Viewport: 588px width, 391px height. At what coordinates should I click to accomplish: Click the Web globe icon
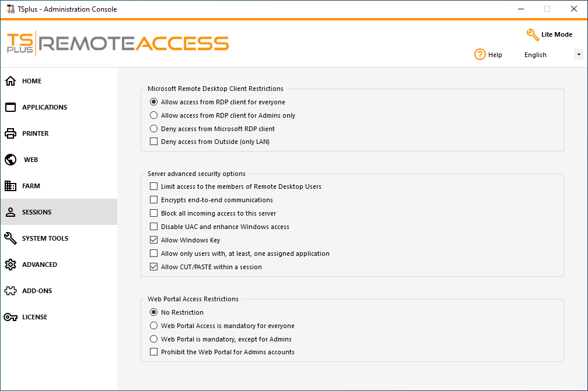(10, 160)
